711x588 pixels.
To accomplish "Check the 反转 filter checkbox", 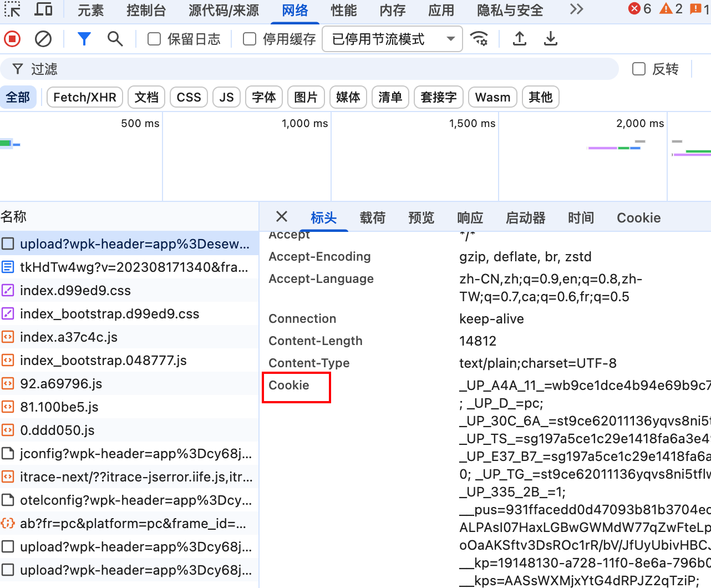I will point(639,69).
